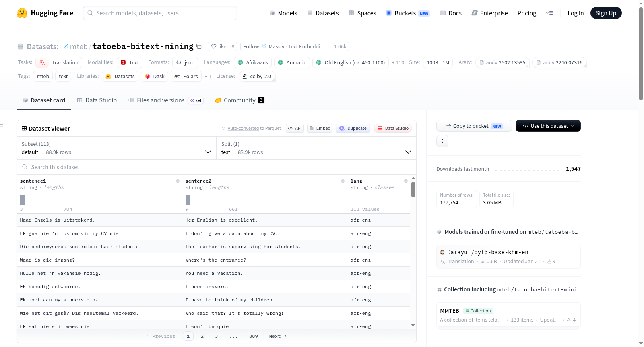644x347 pixels.
Task: Click the Hugging Face logo icon
Action: [22, 13]
